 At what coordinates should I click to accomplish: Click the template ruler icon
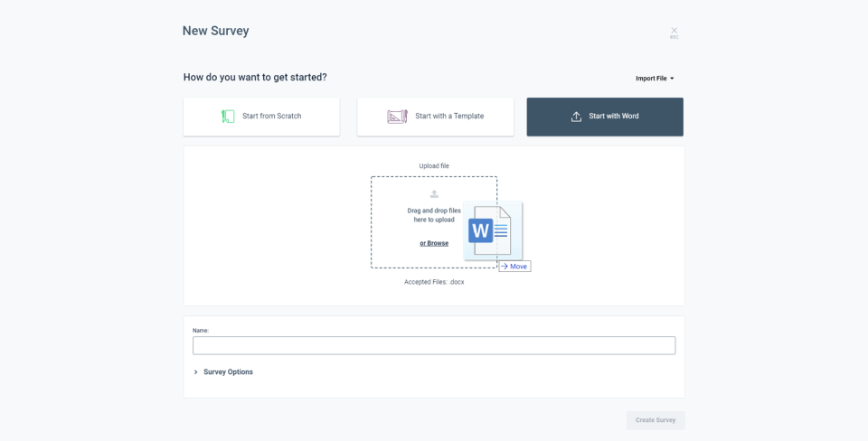[x=397, y=117]
